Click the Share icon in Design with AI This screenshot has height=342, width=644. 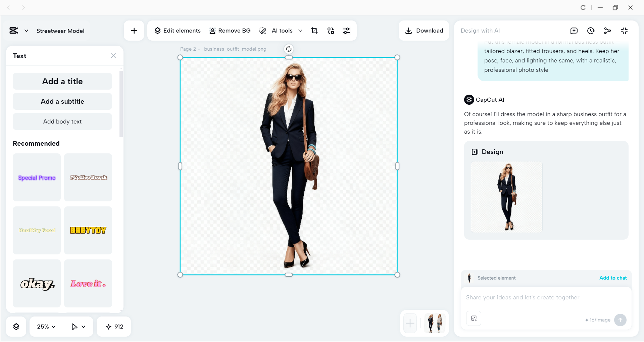[x=607, y=31]
